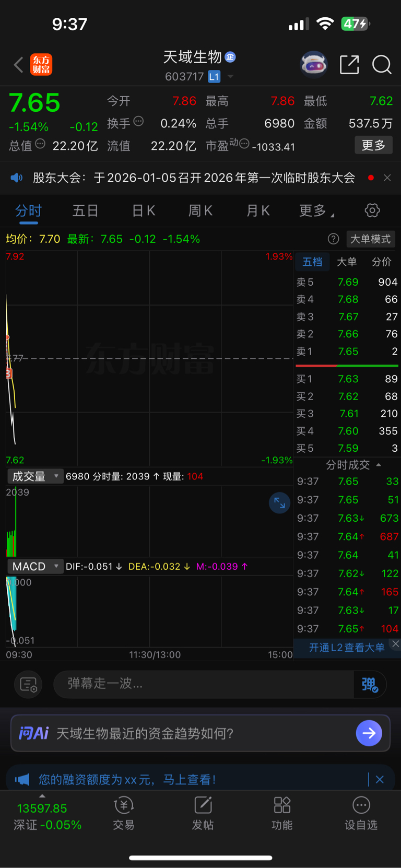
Task: Close the L2 promotion banner
Action: tap(396, 644)
